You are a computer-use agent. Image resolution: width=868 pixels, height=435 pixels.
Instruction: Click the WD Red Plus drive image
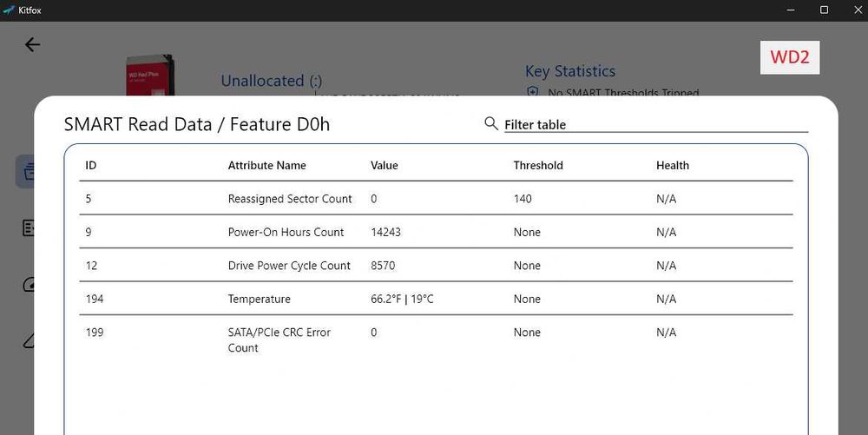pos(150,76)
